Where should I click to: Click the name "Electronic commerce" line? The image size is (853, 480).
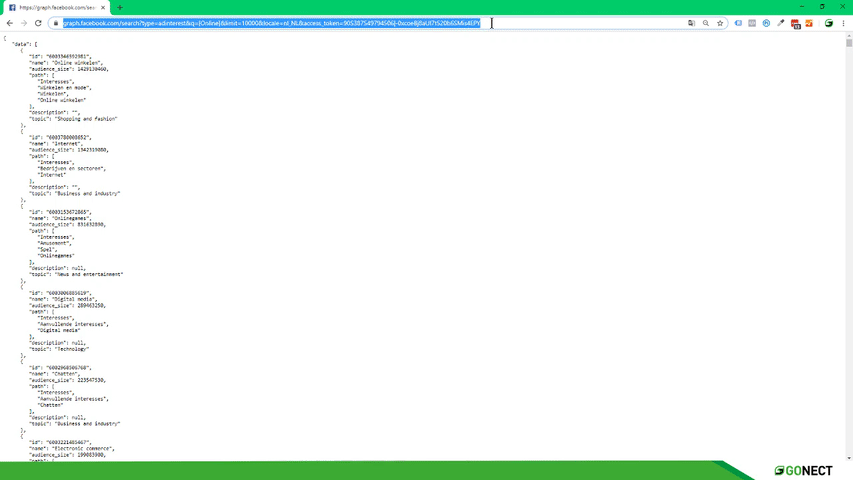(72, 448)
